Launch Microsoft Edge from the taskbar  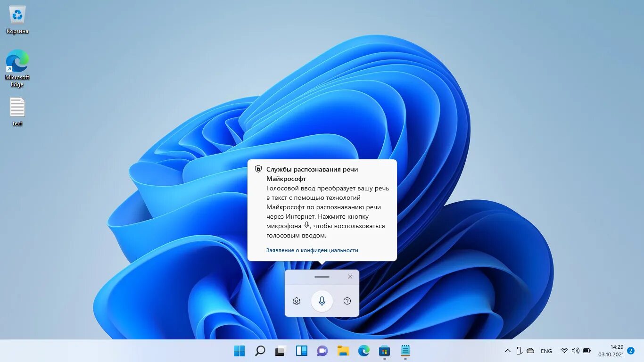[x=364, y=351]
